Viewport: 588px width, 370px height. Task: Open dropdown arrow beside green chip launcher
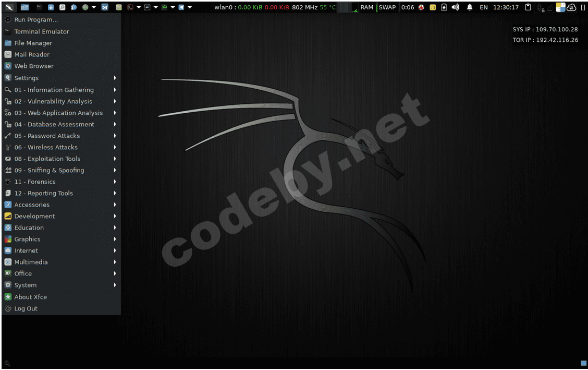173,7
